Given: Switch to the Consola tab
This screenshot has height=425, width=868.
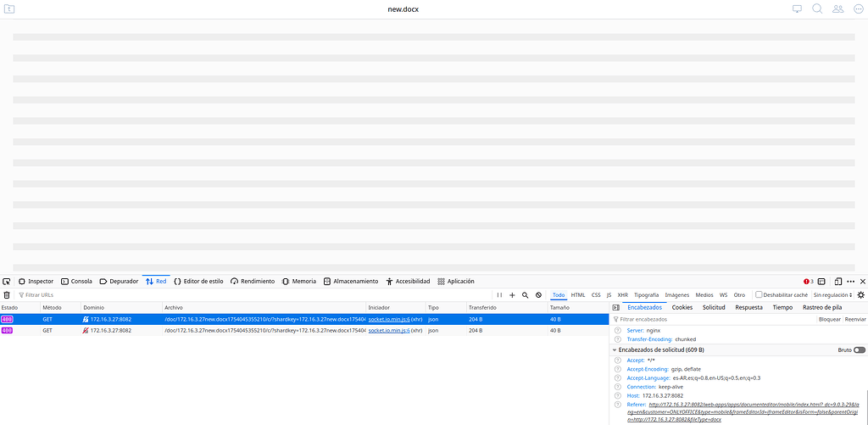Looking at the screenshot, I should click(76, 281).
